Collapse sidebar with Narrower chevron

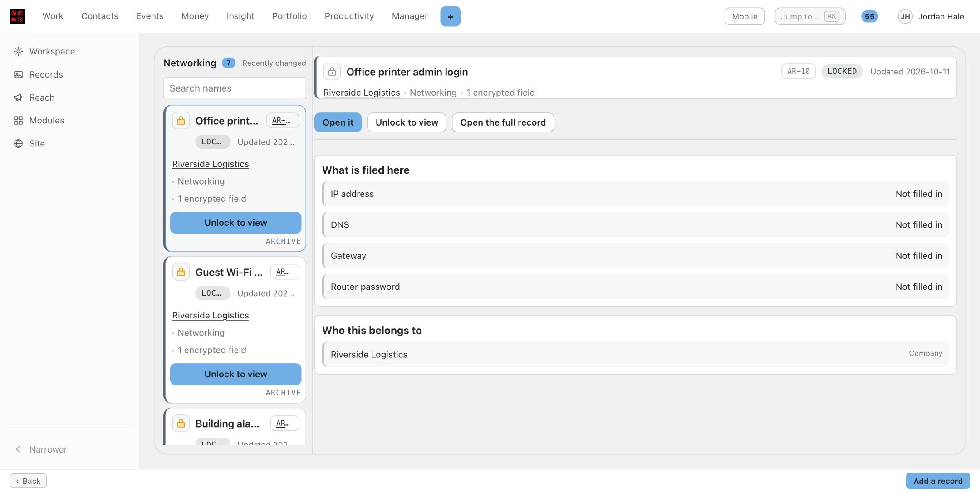click(x=18, y=449)
